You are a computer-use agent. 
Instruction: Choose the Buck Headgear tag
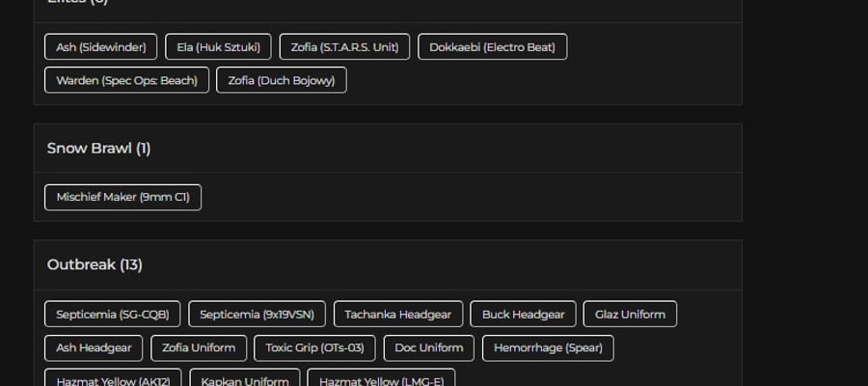tap(523, 315)
